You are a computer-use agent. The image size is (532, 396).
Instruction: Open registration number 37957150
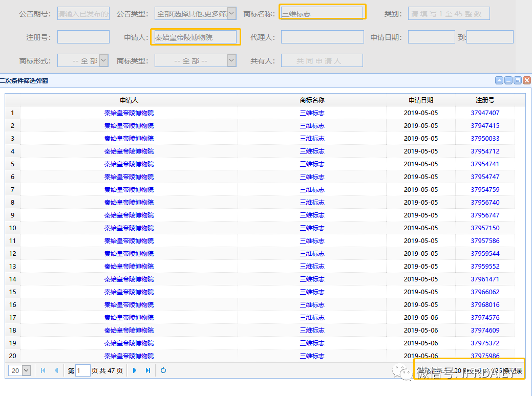click(485, 228)
